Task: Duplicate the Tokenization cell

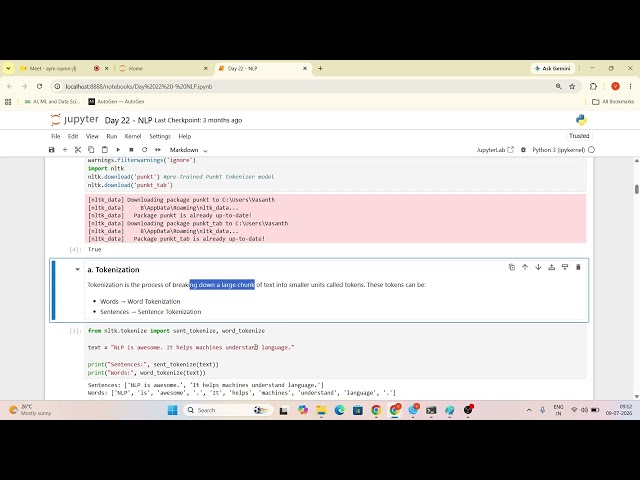Action: click(511, 267)
